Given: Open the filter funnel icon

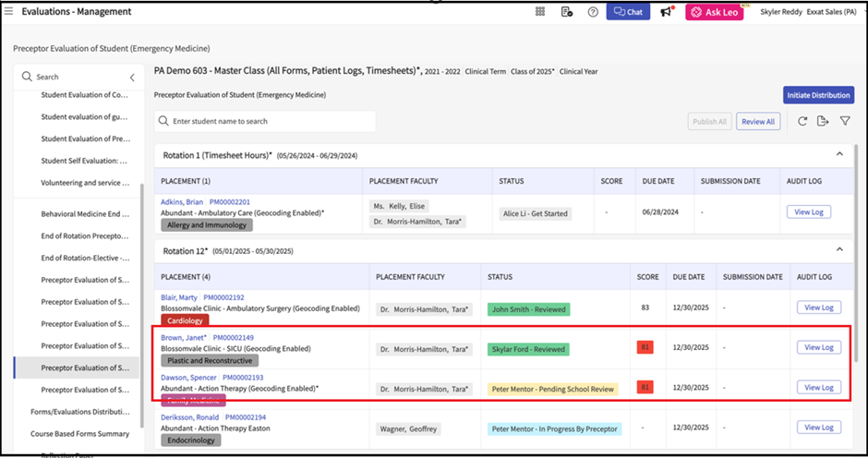Looking at the screenshot, I should [x=844, y=121].
